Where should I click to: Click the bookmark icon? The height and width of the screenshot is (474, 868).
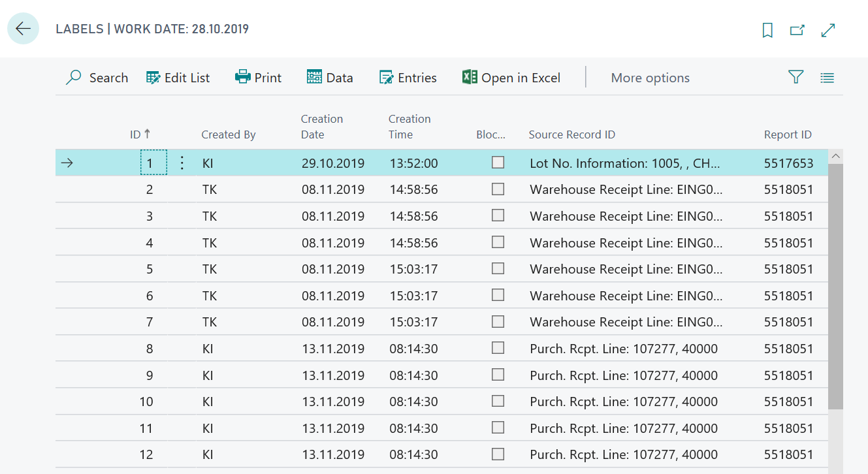pos(768,30)
